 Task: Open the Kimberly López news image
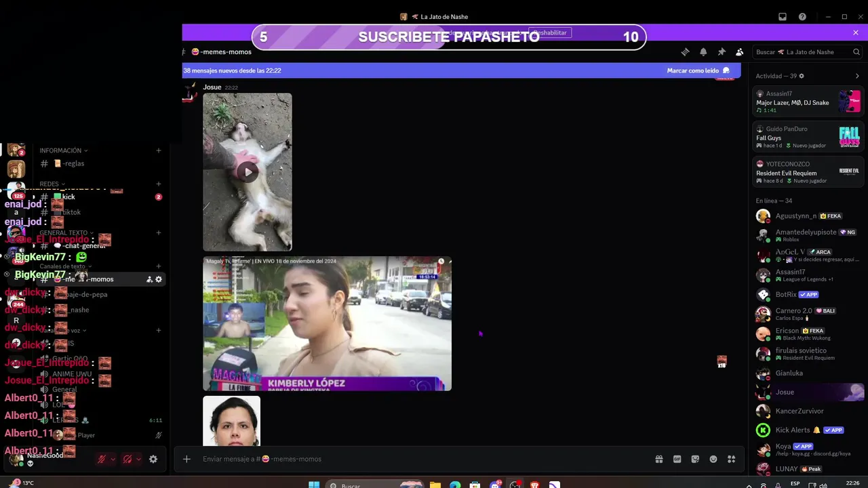(327, 323)
